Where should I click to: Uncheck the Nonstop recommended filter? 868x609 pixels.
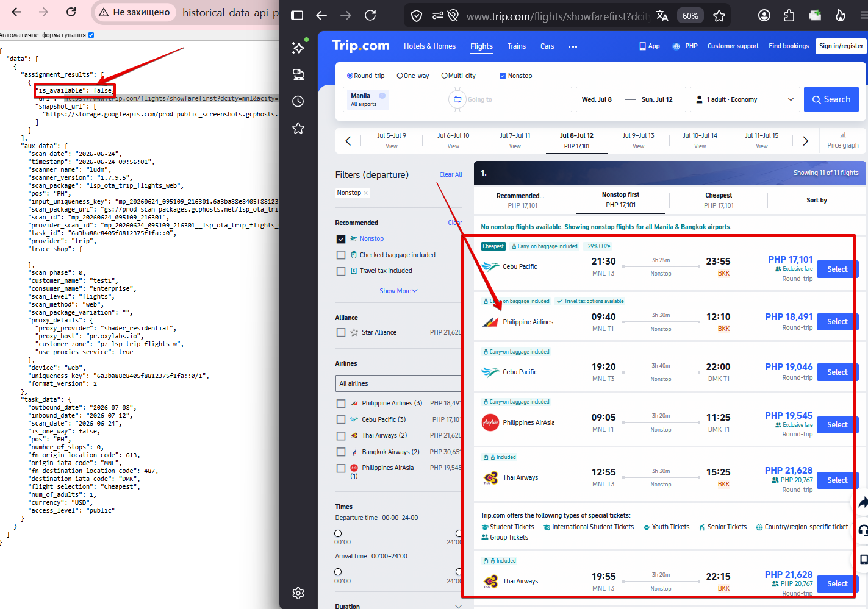click(341, 239)
